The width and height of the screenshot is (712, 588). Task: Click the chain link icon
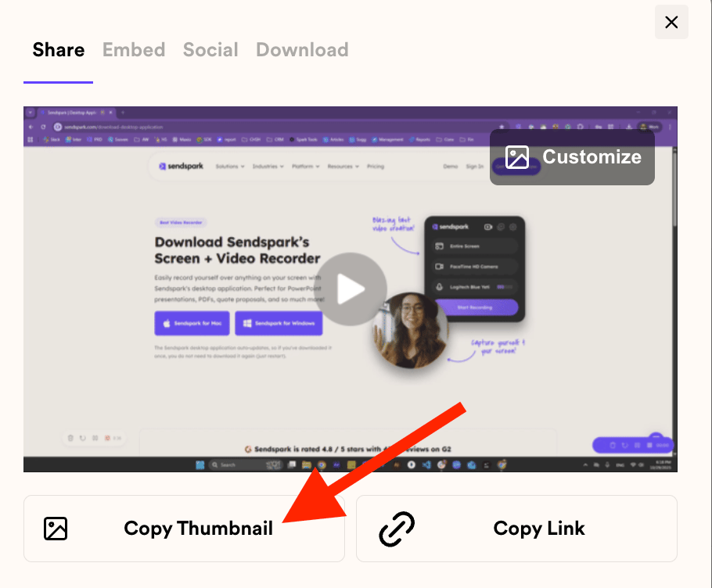(397, 529)
